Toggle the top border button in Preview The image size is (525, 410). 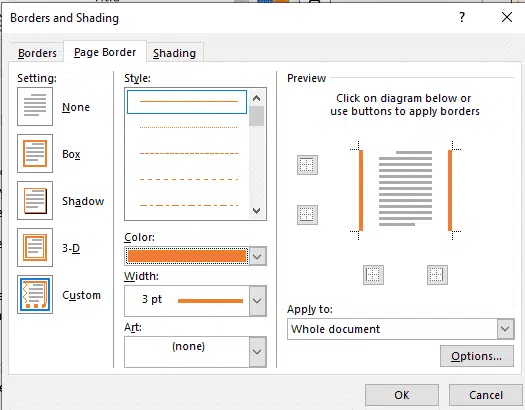click(x=307, y=165)
